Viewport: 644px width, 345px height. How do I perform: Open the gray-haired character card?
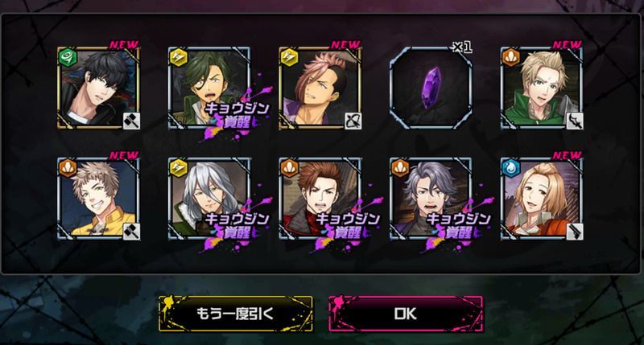point(431,199)
